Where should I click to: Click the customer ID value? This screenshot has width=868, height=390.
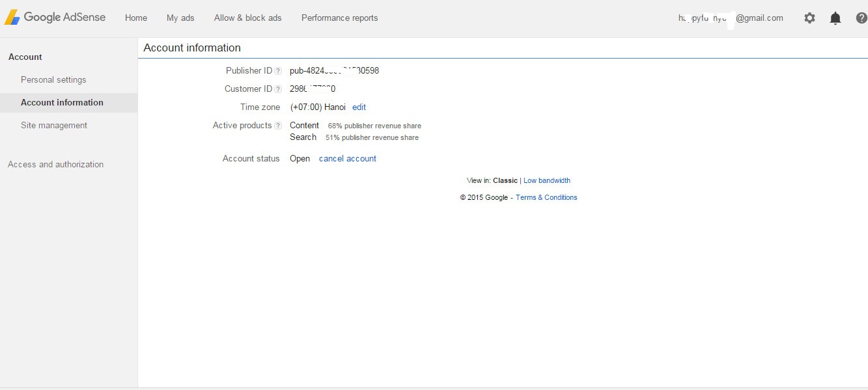pyautogui.click(x=313, y=89)
